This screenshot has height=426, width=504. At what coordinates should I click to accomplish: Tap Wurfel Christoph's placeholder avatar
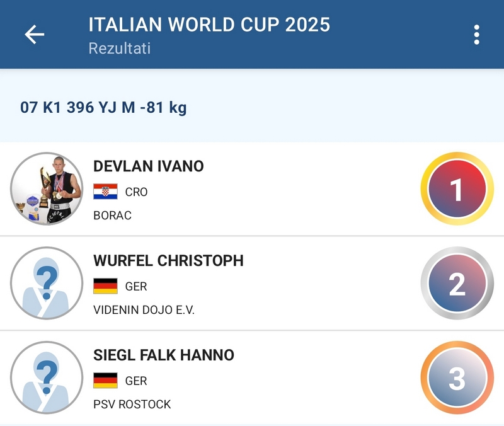point(47,283)
